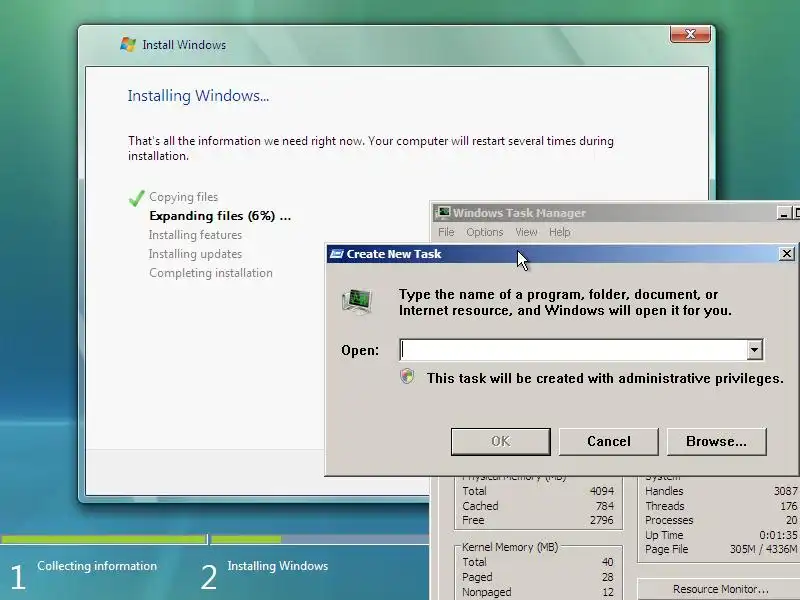This screenshot has height=600, width=800.
Task: Click the Cached memory value 784
Action: [605, 506]
